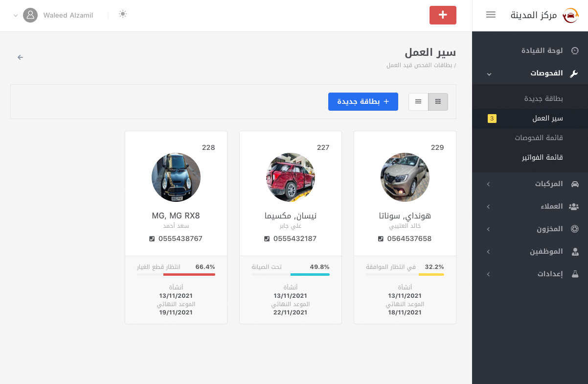Click the MG, MG RX8 card title
Image resolution: width=588 pixels, height=384 pixels.
coord(176,216)
